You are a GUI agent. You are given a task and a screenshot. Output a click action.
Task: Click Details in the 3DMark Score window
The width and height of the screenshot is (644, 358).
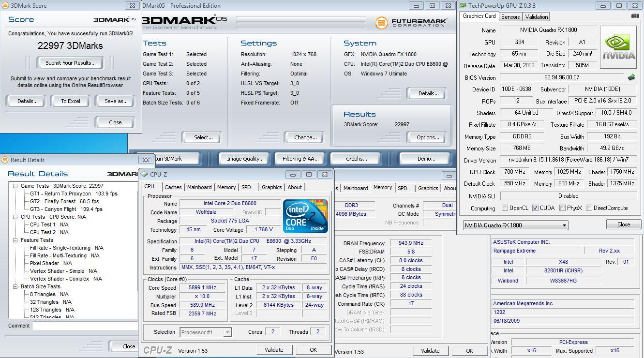pos(27,101)
